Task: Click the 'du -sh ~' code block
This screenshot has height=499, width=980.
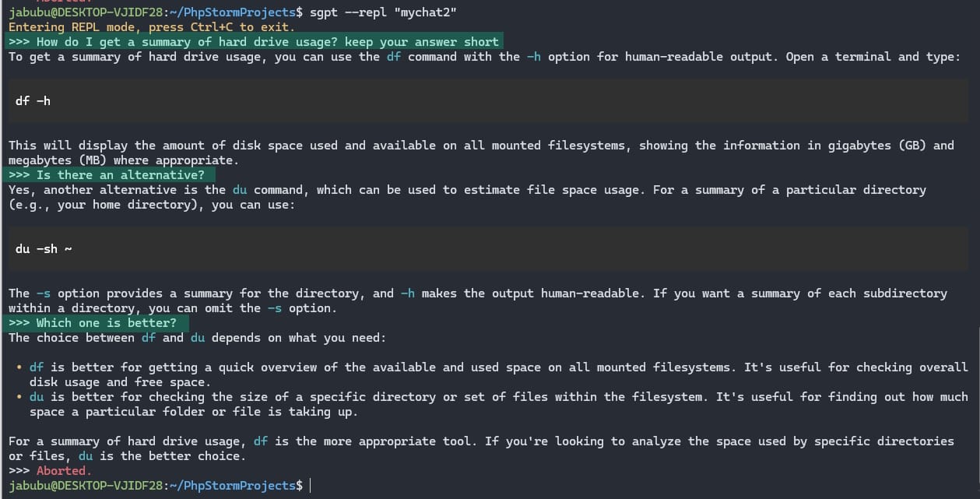Action: [x=44, y=249]
